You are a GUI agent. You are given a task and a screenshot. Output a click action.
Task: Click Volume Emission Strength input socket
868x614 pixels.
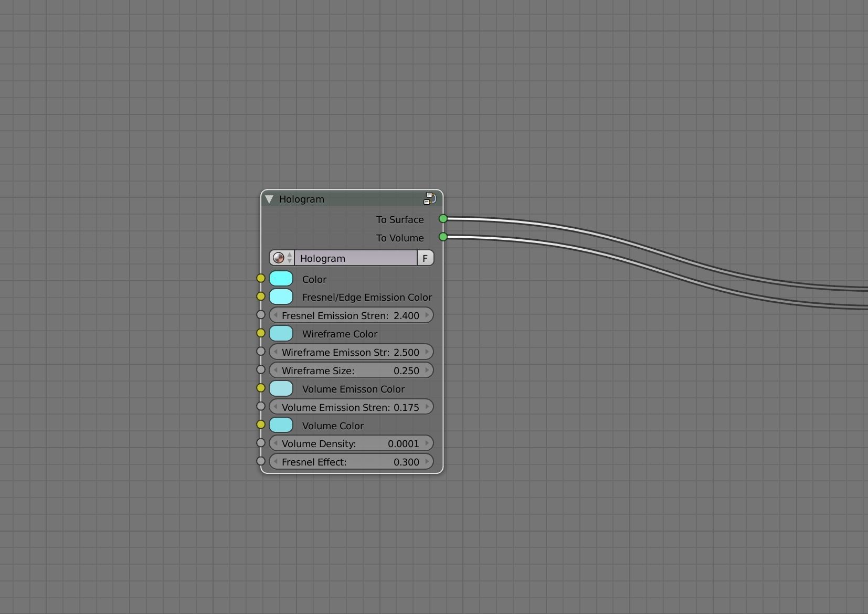[x=261, y=406]
